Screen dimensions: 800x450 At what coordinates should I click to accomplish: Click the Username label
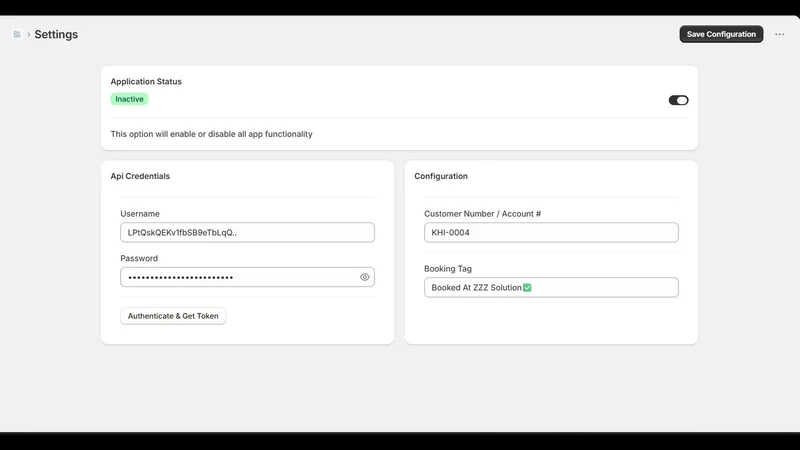pyautogui.click(x=140, y=214)
